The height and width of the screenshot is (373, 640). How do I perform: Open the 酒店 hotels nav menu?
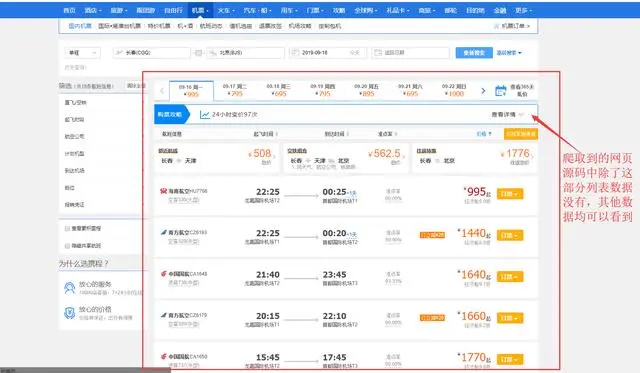pyautogui.click(x=93, y=10)
